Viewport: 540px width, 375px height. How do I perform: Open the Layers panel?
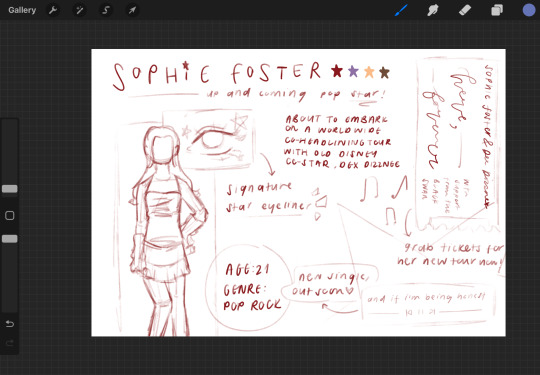[x=497, y=10]
